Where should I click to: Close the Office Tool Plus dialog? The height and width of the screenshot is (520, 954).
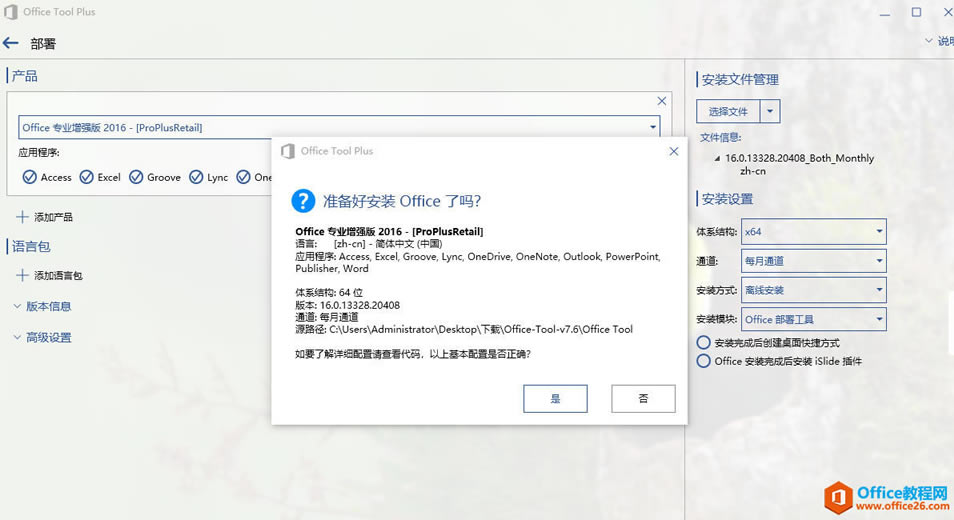tap(674, 151)
